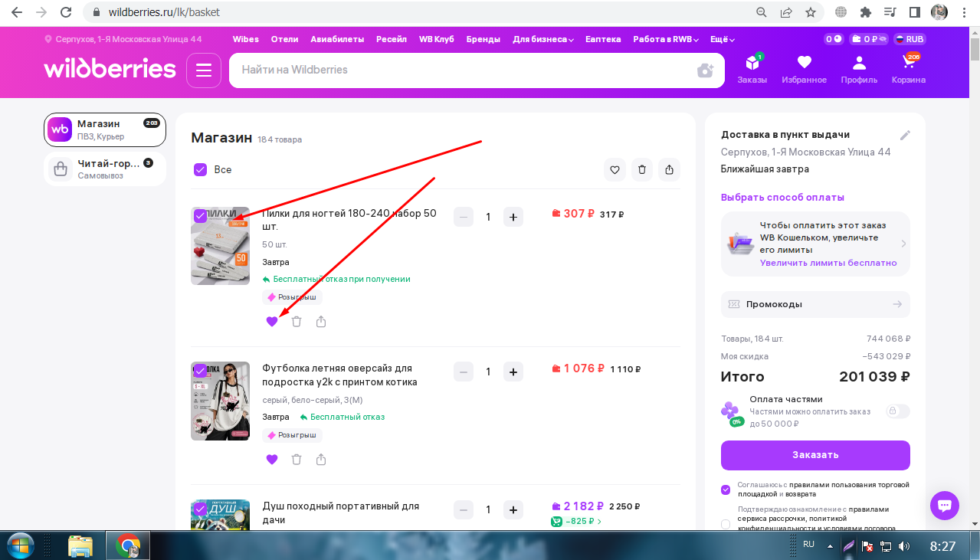The width and height of the screenshot is (980, 560).
Task: Click the Заказать order button
Action: pos(815,455)
